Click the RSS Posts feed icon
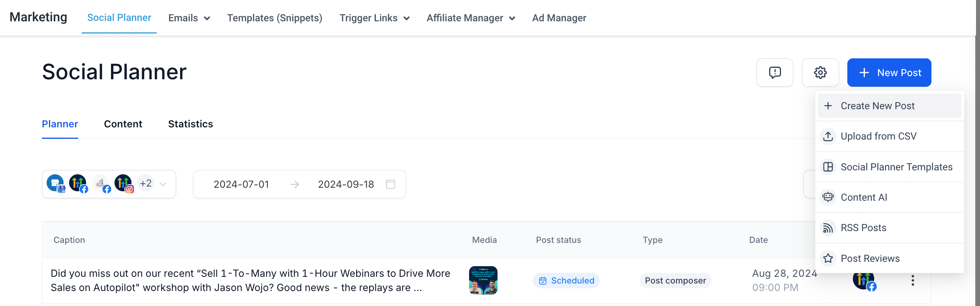 coord(828,228)
